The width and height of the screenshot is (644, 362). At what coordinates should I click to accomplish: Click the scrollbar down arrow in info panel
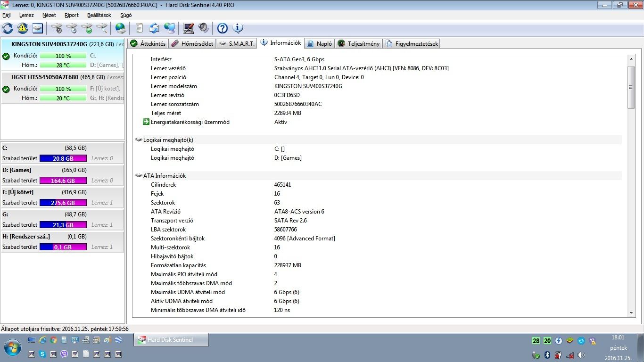(631, 313)
